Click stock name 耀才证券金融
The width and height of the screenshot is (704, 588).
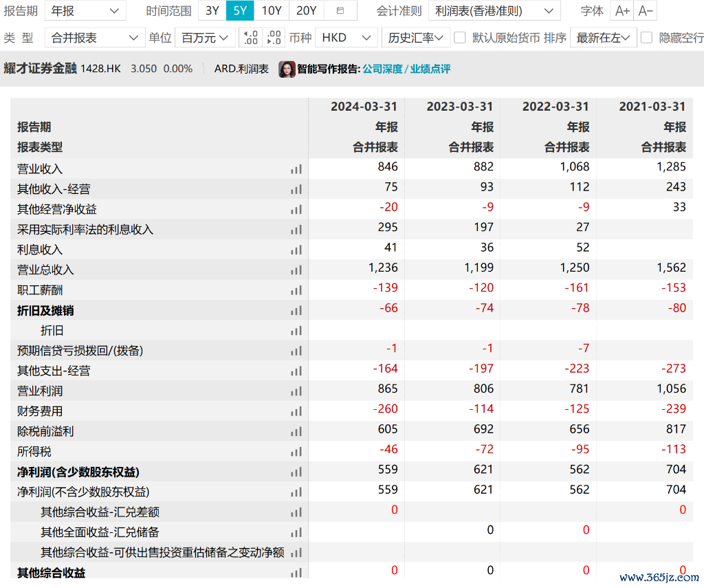point(41,69)
